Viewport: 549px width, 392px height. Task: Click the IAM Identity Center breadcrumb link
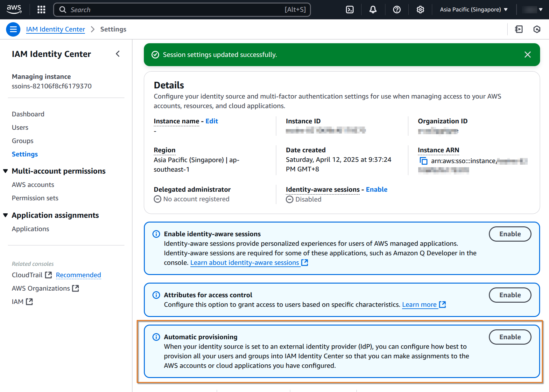[x=55, y=29]
